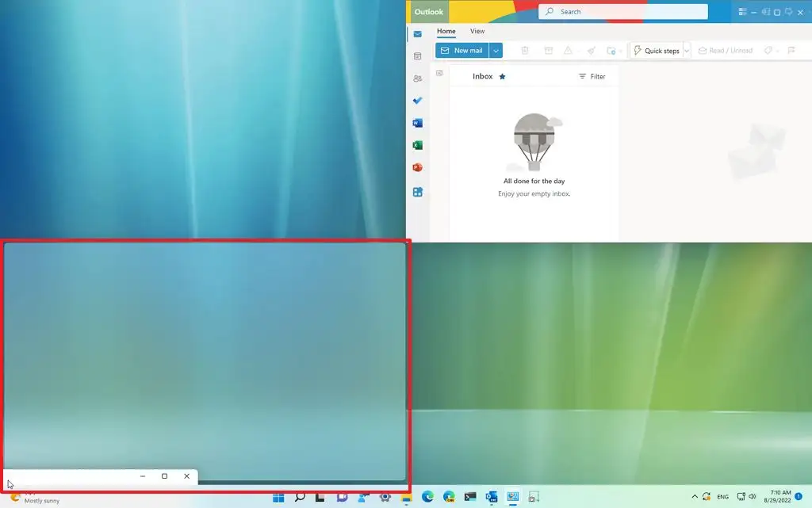Open the Filter dropdown in Inbox

(x=592, y=76)
